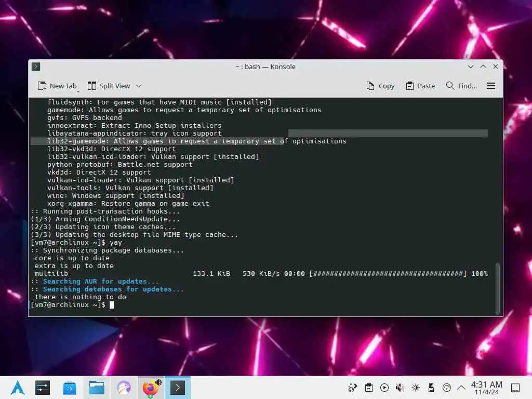Open the removable devices tray icon
Screen dimensions: 532x399
[431, 388]
